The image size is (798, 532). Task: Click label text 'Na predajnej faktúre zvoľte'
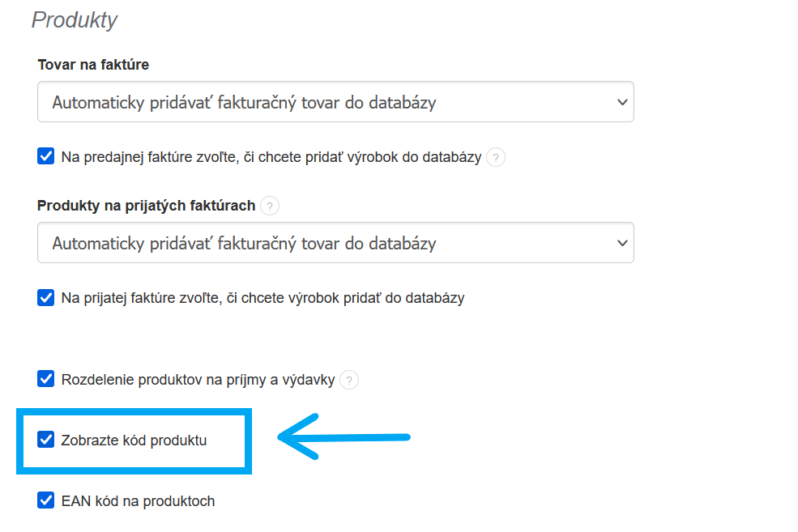pos(271,157)
